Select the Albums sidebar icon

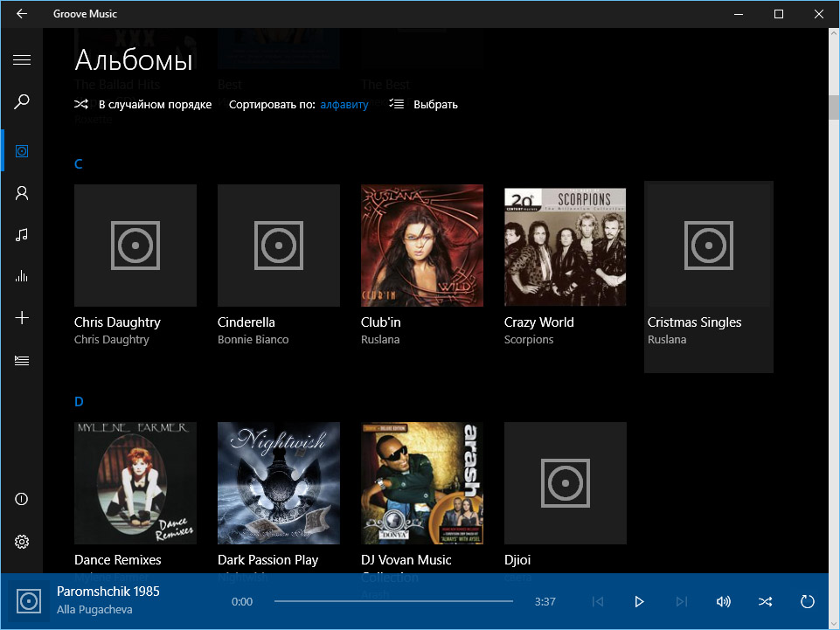point(22,151)
